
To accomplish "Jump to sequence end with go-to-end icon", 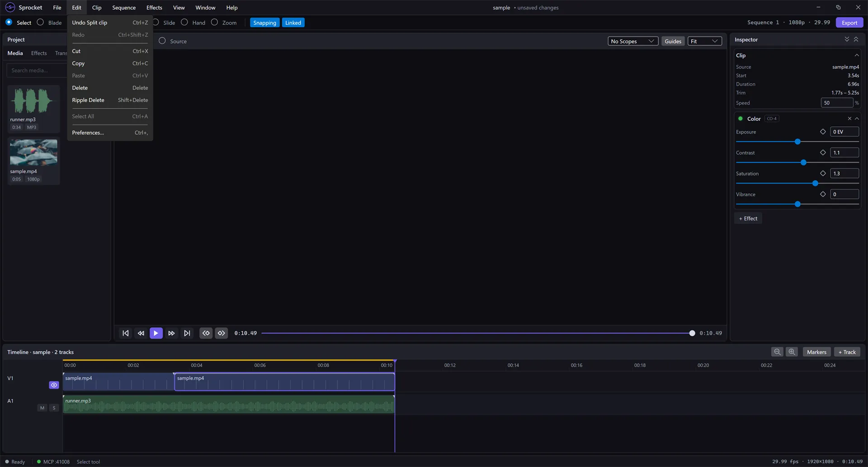I will (187, 333).
